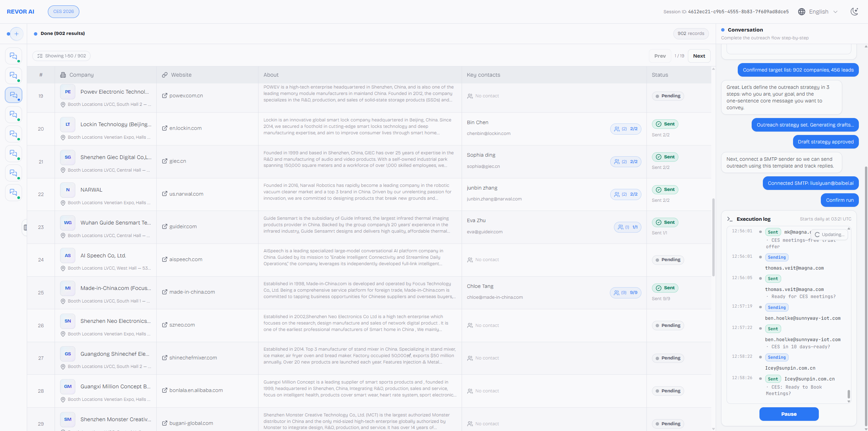Open external link icon for en.lockin.com
Viewport: 868px width, 431px height.
165,128
